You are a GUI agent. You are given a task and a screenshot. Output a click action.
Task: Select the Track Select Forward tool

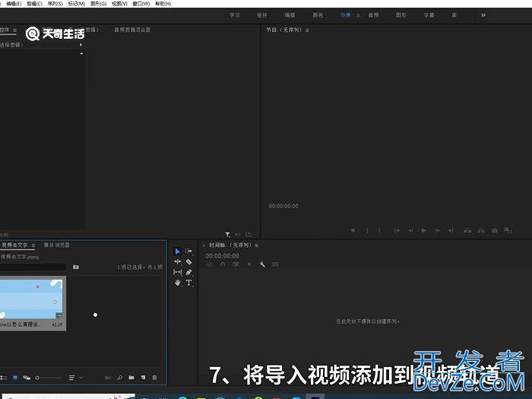point(188,251)
